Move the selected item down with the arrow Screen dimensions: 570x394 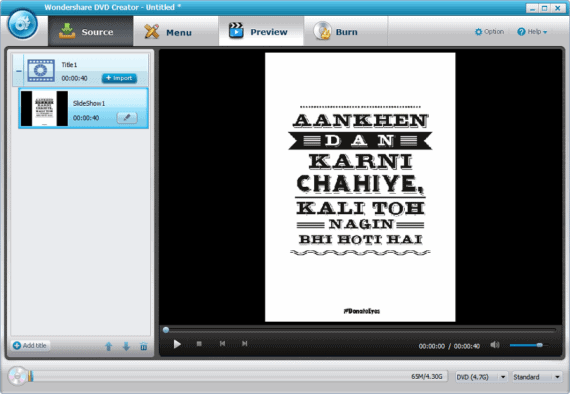click(126, 346)
